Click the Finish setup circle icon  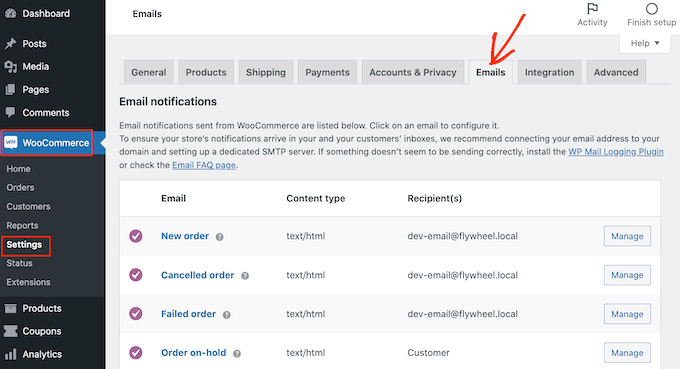tap(651, 9)
